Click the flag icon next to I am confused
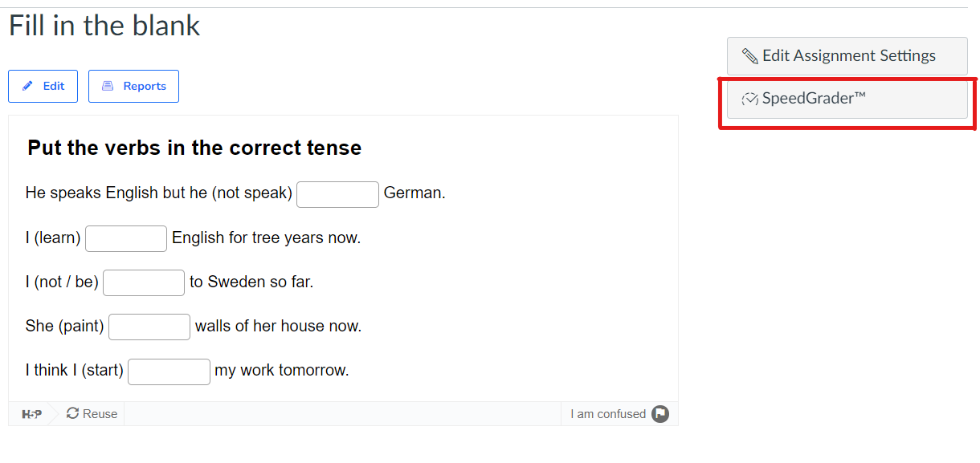 pyautogui.click(x=660, y=414)
